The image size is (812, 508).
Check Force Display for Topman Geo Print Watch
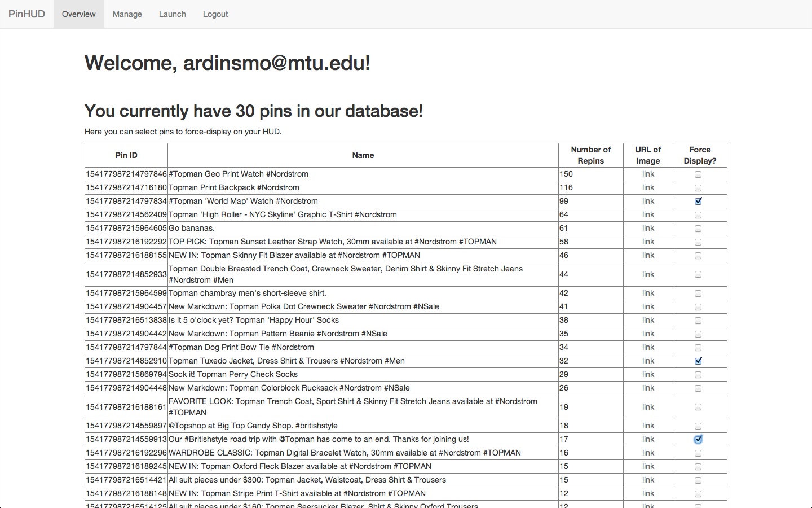coord(698,174)
